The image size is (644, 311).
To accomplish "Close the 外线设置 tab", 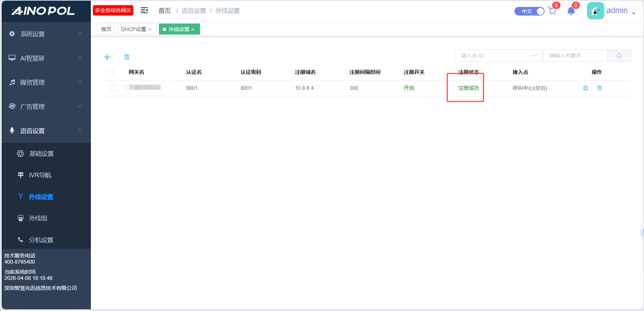I will pos(193,30).
